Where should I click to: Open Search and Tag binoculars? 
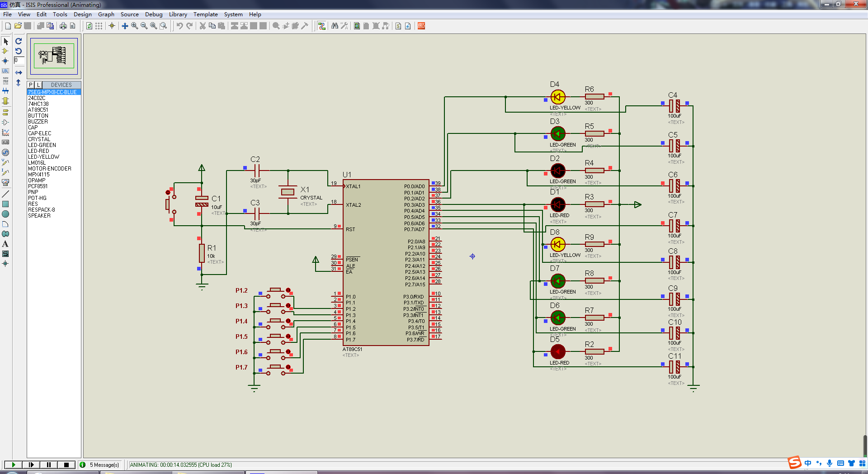tap(335, 26)
